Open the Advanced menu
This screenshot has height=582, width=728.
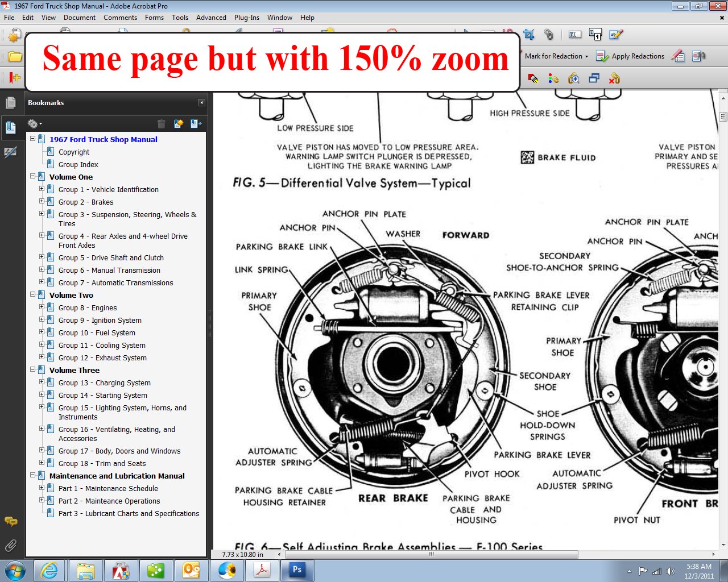[x=211, y=18]
